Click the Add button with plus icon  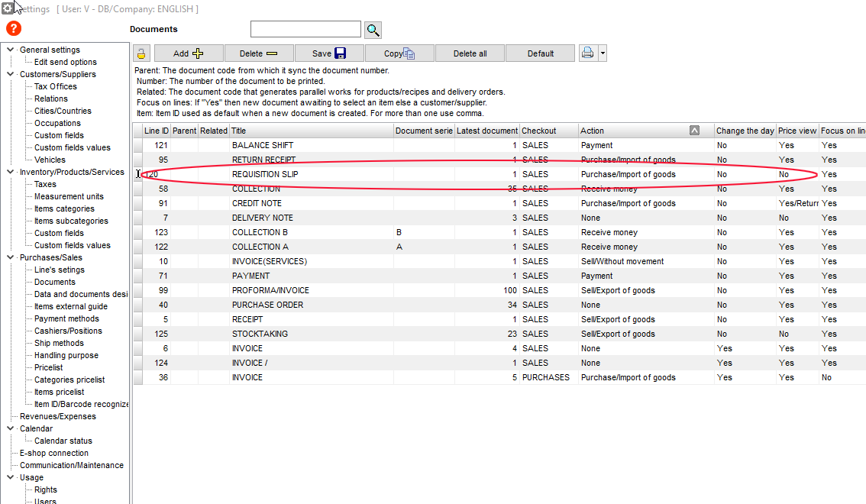tap(189, 53)
